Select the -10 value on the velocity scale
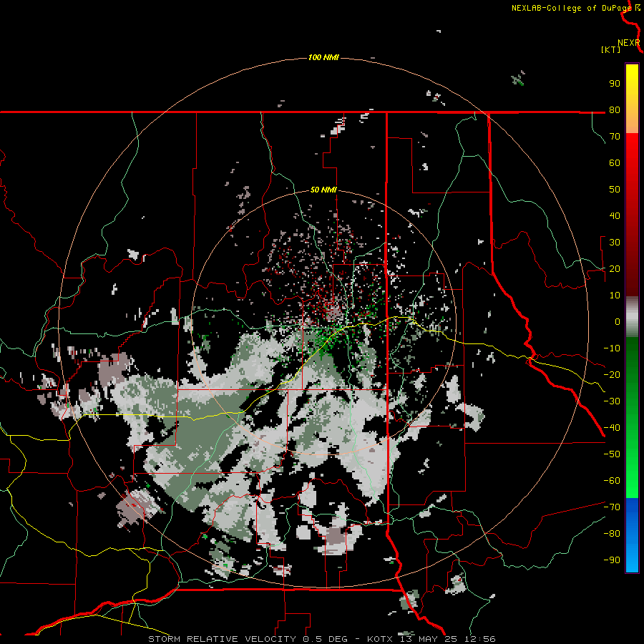Viewport: 644px width, 644px height. pyautogui.click(x=612, y=348)
